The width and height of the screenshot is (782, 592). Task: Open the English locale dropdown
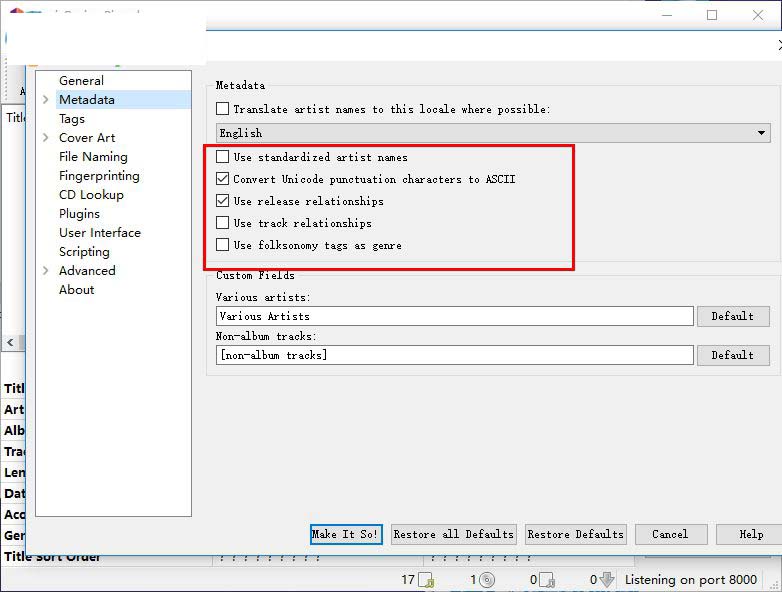(x=493, y=133)
